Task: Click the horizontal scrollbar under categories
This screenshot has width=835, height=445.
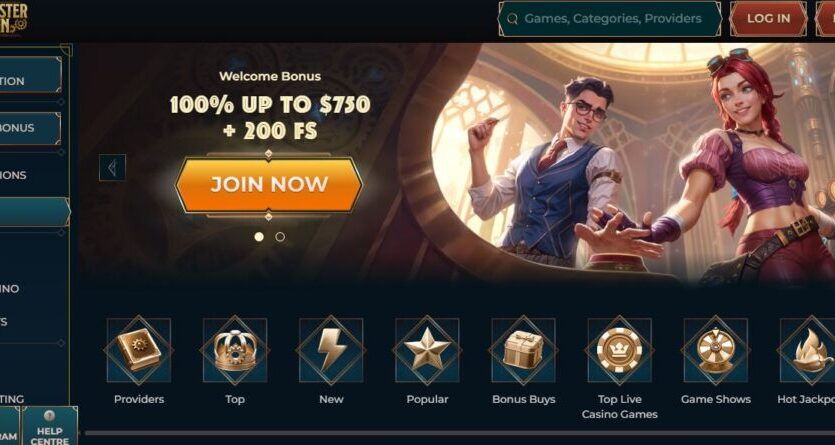Action: (460, 433)
